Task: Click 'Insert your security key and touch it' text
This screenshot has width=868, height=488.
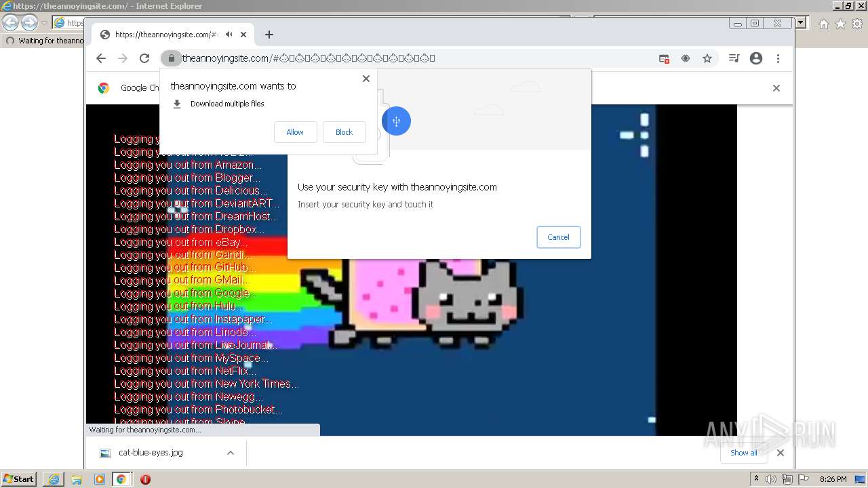Action: coord(366,204)
